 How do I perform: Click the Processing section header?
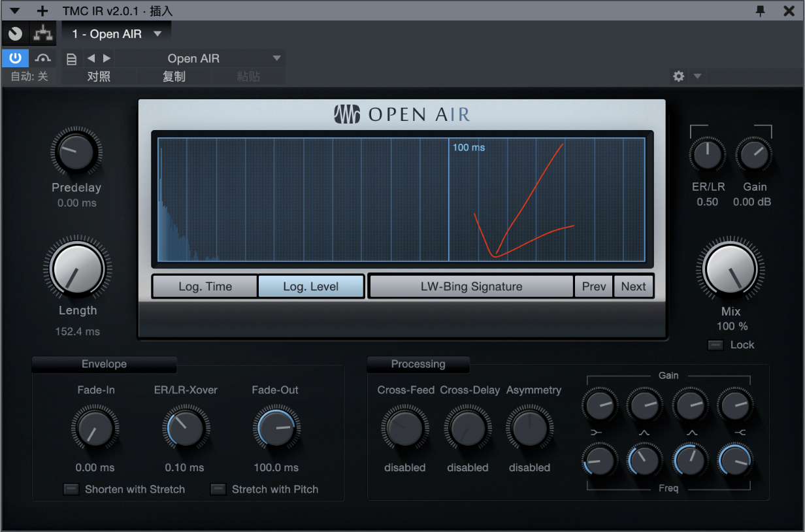[418, 364]
